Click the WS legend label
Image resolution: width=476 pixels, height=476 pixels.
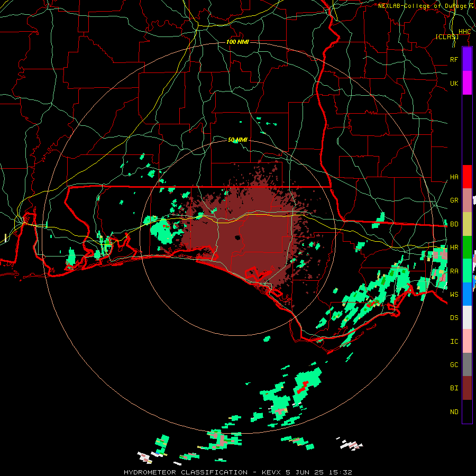[x=454, y=294]
